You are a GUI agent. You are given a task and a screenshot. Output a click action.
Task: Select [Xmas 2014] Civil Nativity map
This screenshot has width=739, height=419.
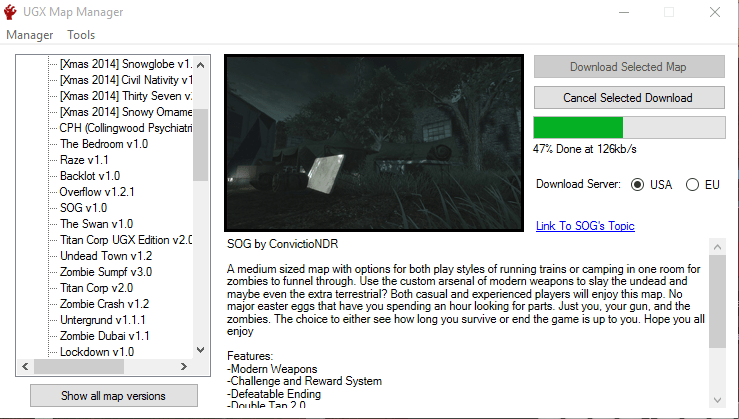126,80
